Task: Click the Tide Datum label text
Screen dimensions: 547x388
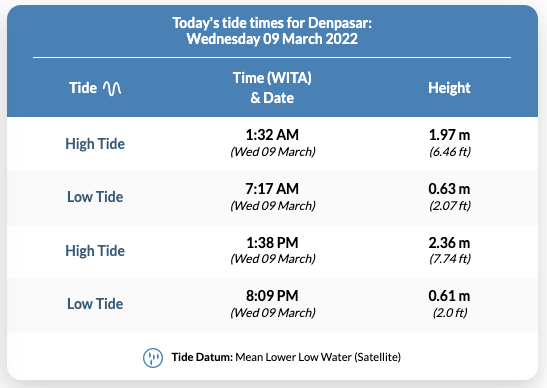Action: pos(202,357)
